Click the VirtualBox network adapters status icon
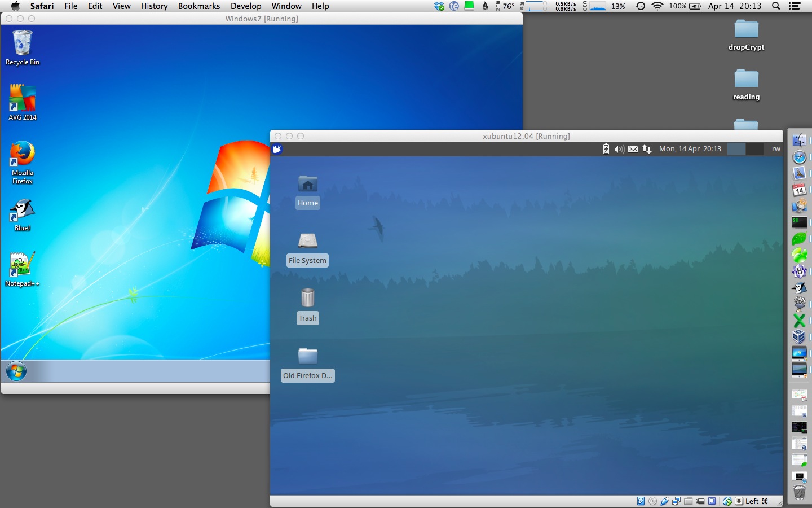The height and width of the screenshot is (508, 812). (x=677, y=501)
